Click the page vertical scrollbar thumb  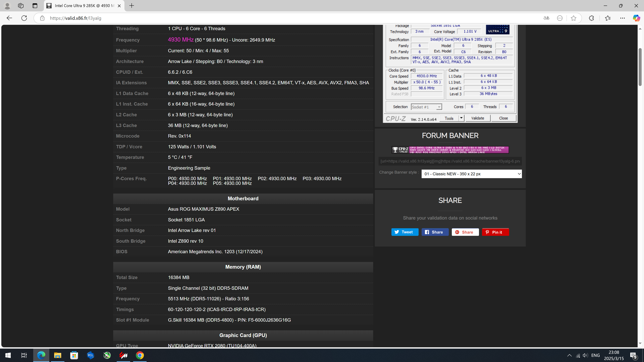pyautogui.click(x=640, y=67)
